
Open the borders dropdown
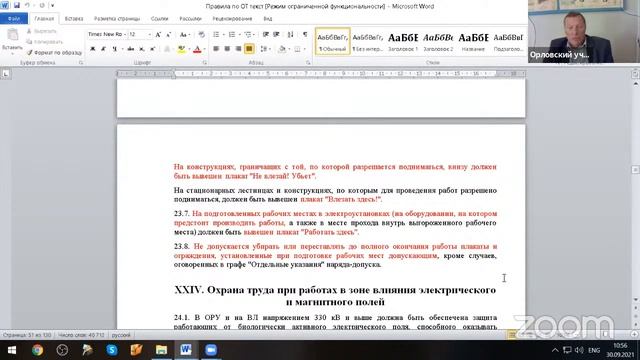coord(305,49)
